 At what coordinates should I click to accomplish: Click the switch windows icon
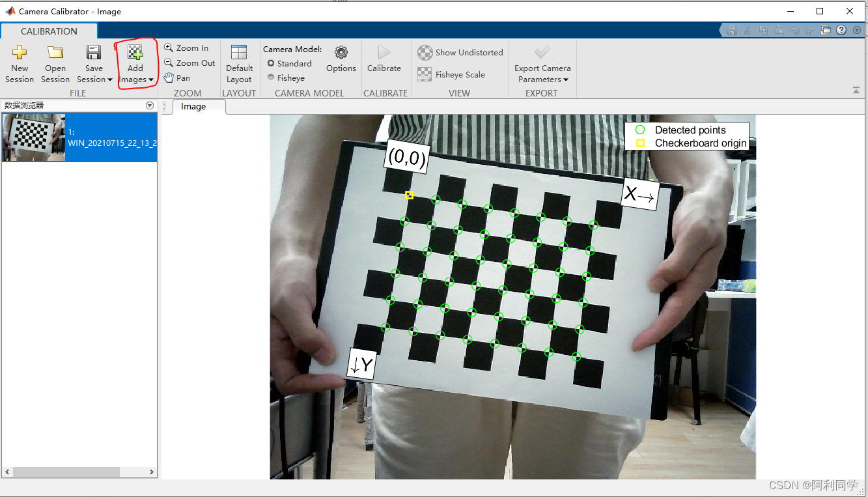826,30
